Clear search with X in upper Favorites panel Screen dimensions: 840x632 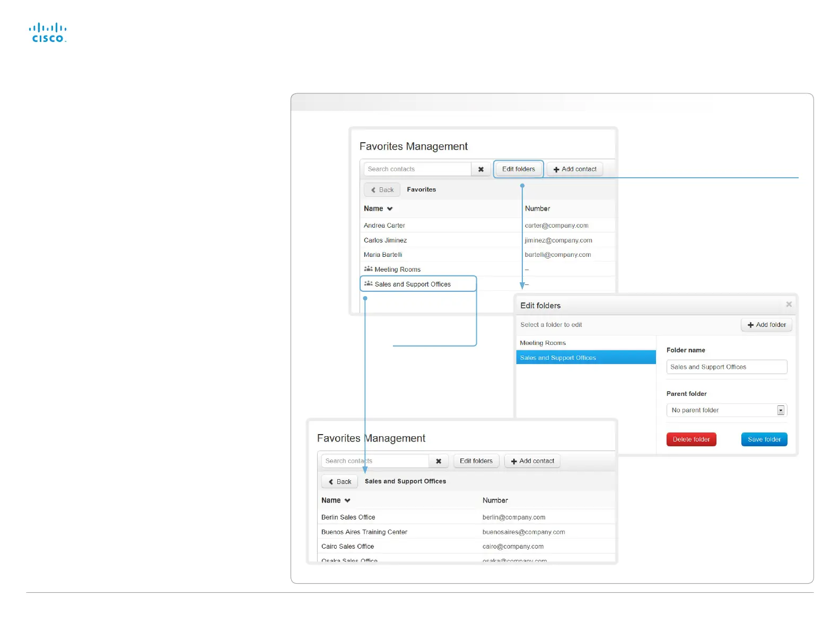click(x=481, y=169)
